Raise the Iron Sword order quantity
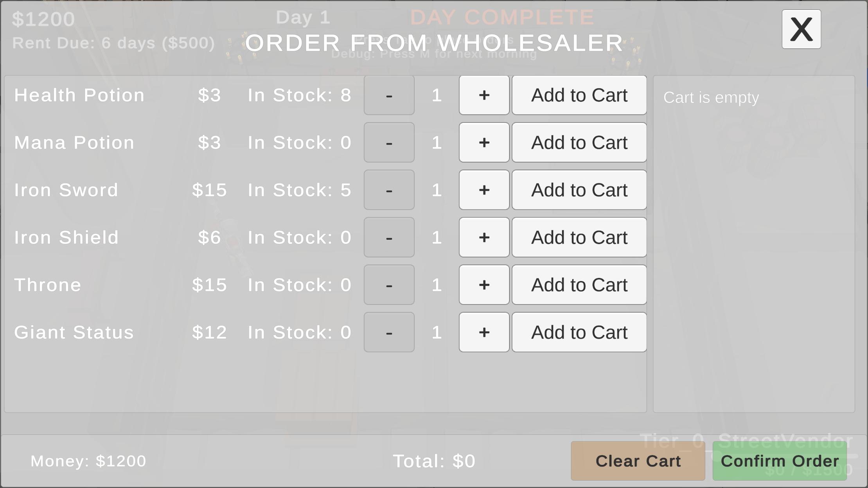This screenshot has width=868, height=488. coord(484,190)
